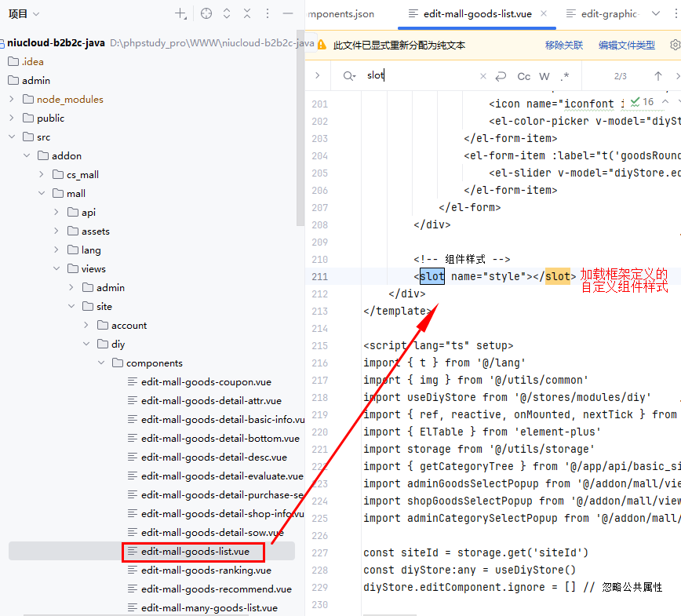Go to previous search match arrow
This screenshot has width=681, height=616.
pos(658,76)
